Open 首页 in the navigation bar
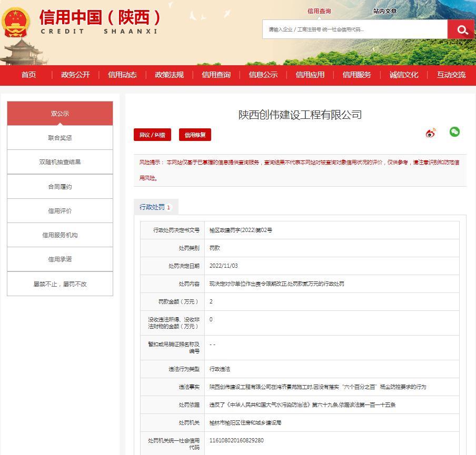The image size is (476, 455). 28,75
